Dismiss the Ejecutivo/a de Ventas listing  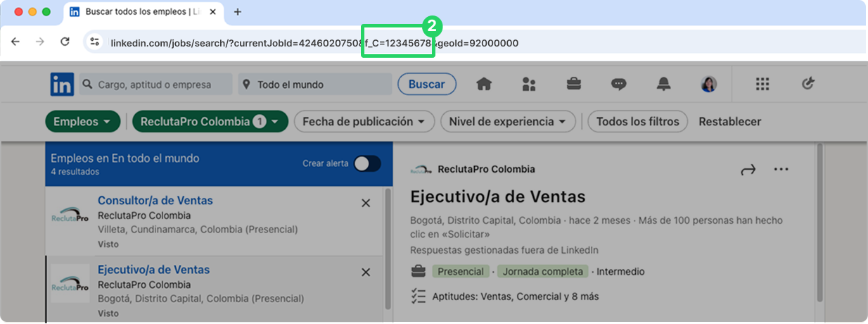coord(366,272)
